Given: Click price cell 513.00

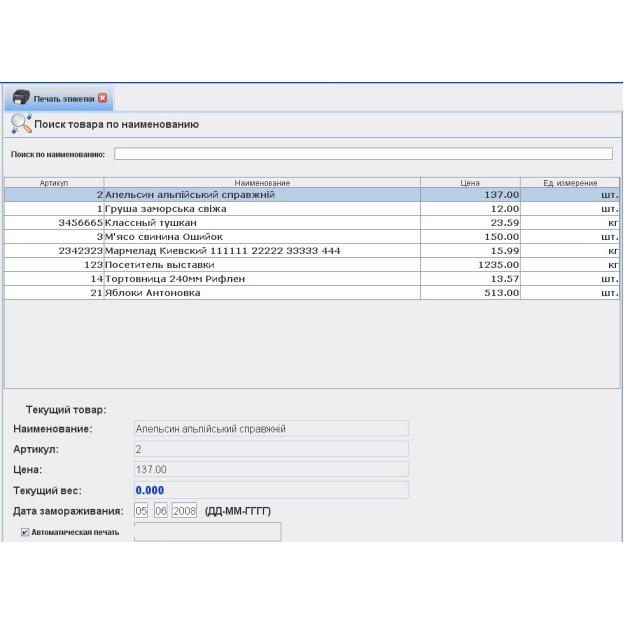Looking at the screenshot, I should point(470,293).
